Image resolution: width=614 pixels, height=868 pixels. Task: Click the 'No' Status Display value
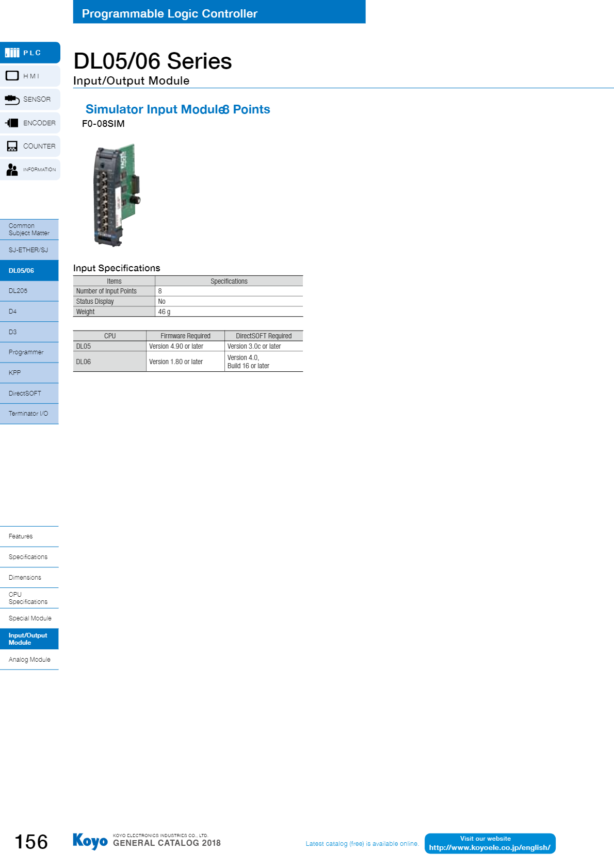click(x=161, y=302)
